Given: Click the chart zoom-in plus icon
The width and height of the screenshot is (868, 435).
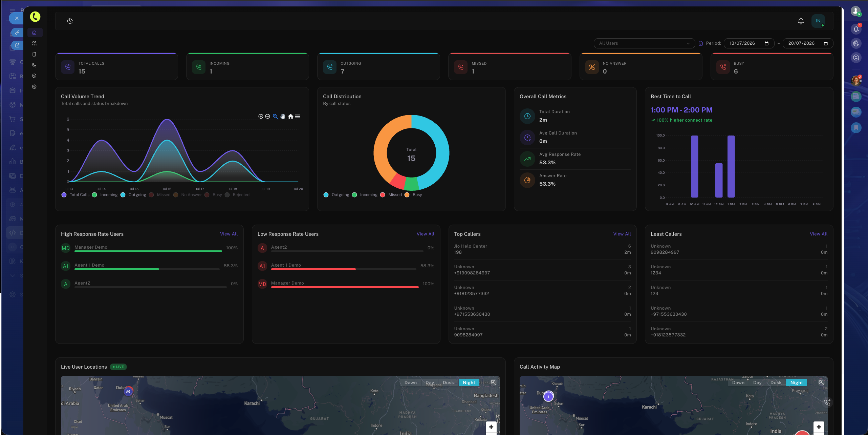Looking at the screenshot, I should pos(261,116).
